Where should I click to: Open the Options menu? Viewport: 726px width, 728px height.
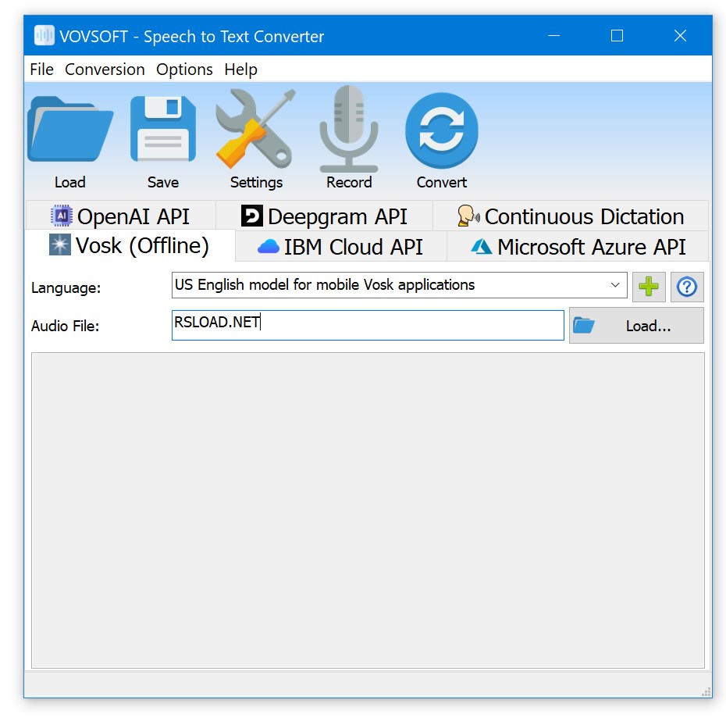point(184,70)
